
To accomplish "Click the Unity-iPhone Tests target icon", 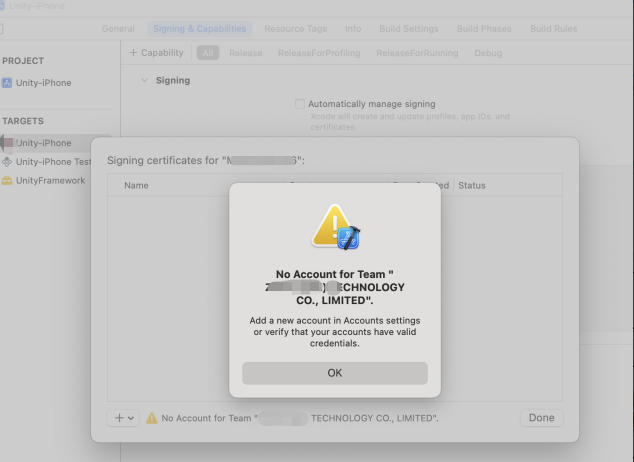I will click(x=7, y=162).
